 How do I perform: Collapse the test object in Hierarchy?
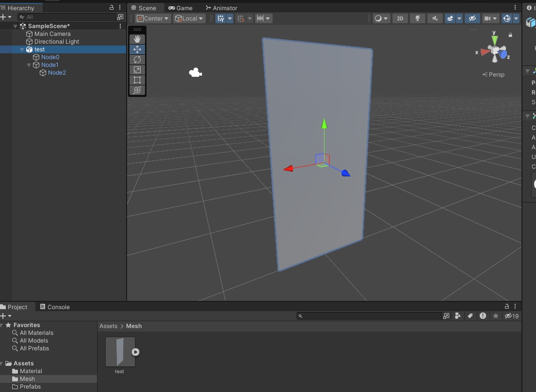pyautogui.click(x=22, y=49)
